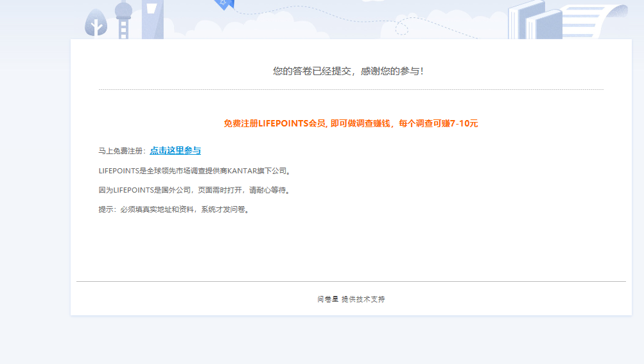Viewport: 644px width, 364px height.
Task: Click the line about 页面需时打开
Action: coord(195,190)
